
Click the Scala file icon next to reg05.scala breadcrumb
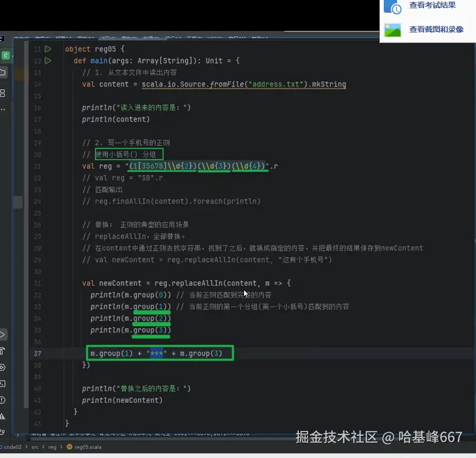[70, 448]
